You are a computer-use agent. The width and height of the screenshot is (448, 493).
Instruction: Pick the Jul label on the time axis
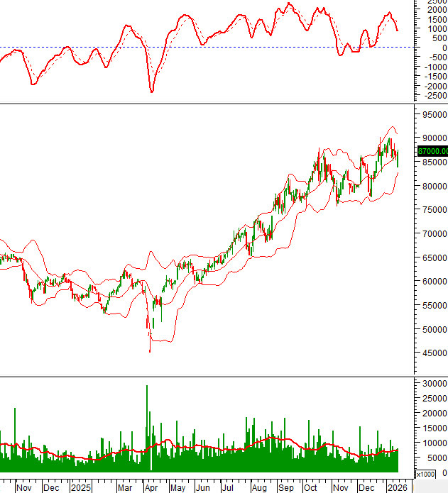(x=227, y=488)
